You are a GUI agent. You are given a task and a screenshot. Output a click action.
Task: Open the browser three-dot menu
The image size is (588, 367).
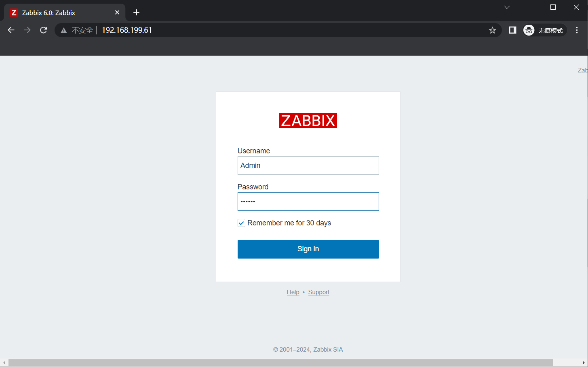tap(577, 30)
